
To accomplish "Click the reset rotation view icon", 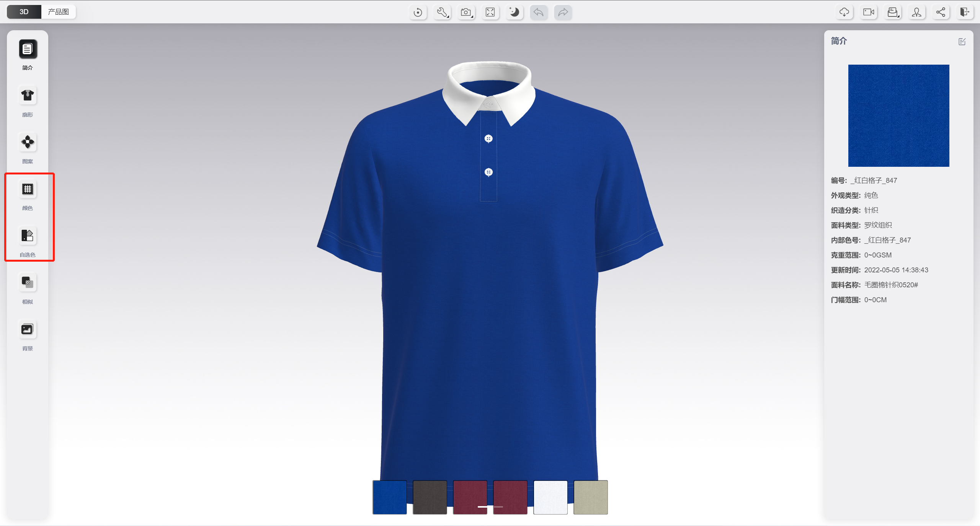I will point(418,12).
